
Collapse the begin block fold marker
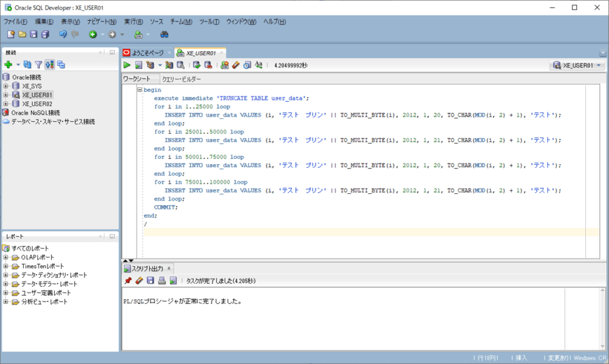139,90
